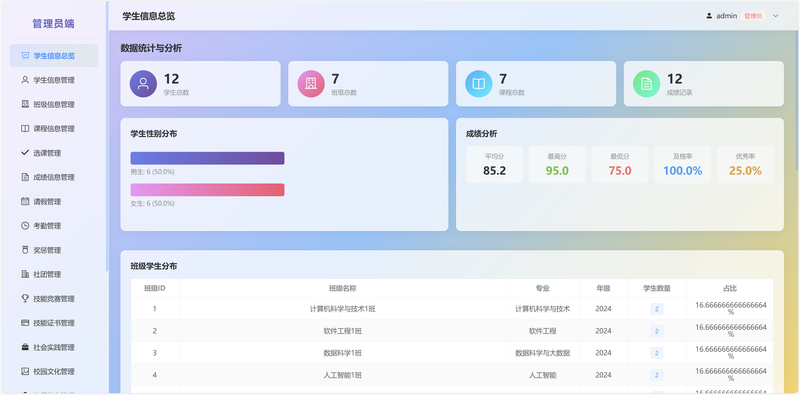
Task: Click the person icon beside 学生信息管理
Action: [25, 80]
